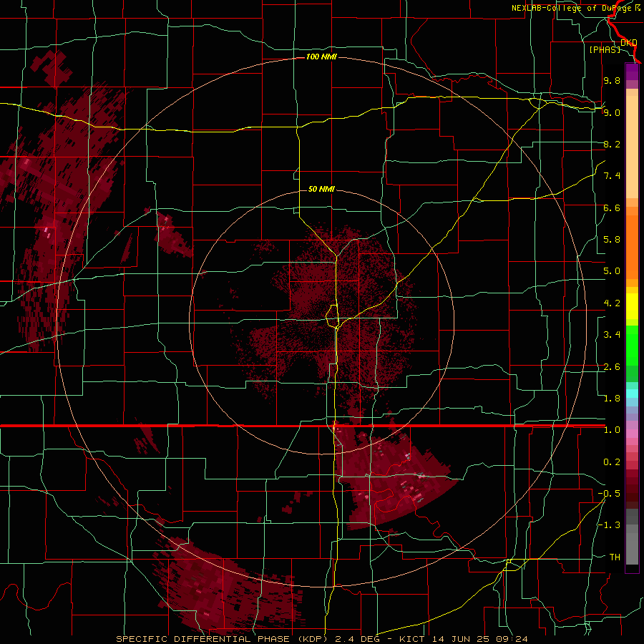644x644 pixels.
Task: Click the 9.0 scale value
Action: 612,112
